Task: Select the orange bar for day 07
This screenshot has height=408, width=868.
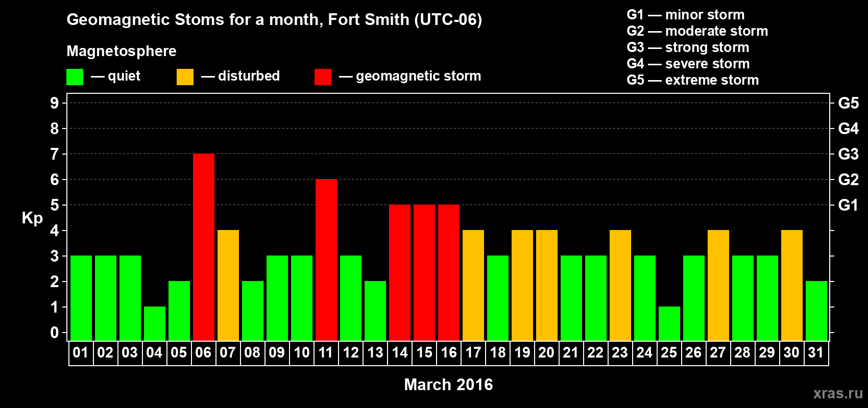Action: click(x=228, y=285)
